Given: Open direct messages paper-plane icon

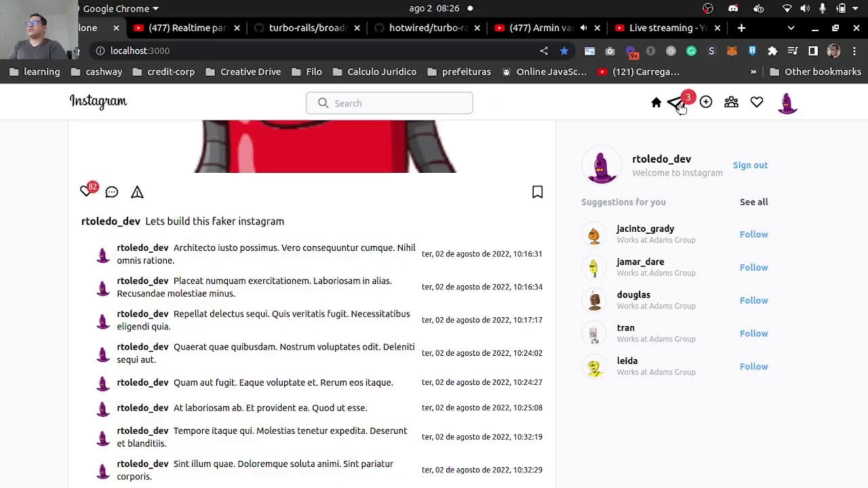Looking at the screenshot, I should (675, 103).
